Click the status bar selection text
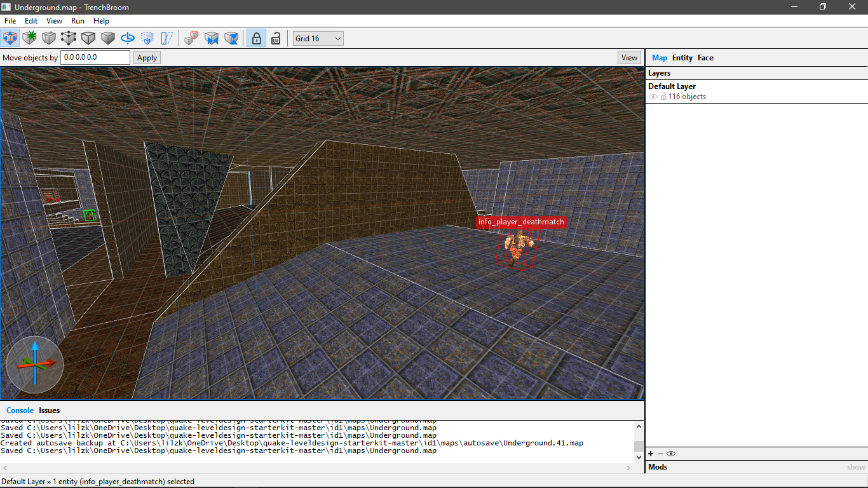 [98, 482]
